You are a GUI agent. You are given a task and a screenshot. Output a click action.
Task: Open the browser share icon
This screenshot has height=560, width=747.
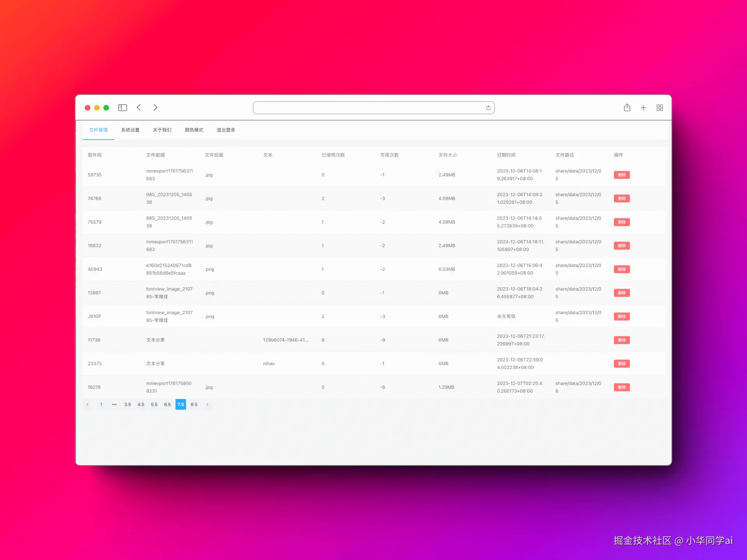pyautogui.click(x=627, y=108)
